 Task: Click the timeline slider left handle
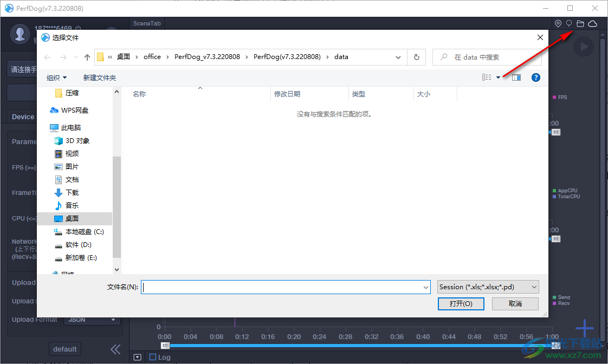(165, 346)
